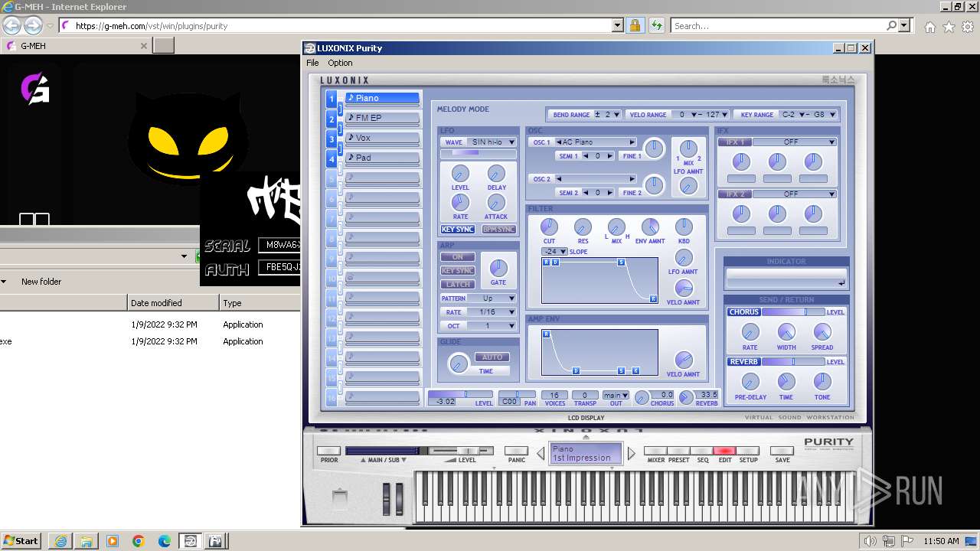Open the IFX 2 effect type dropdown

795,194
